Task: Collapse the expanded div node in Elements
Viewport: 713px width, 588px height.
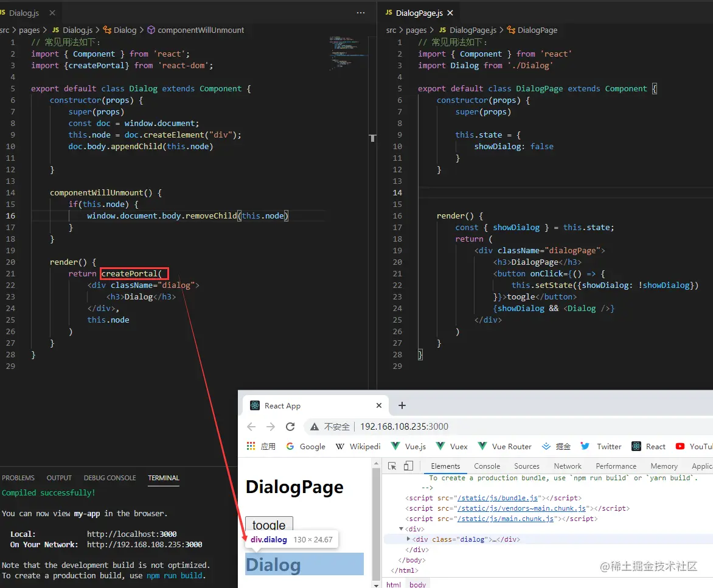Action: [401, 529]
